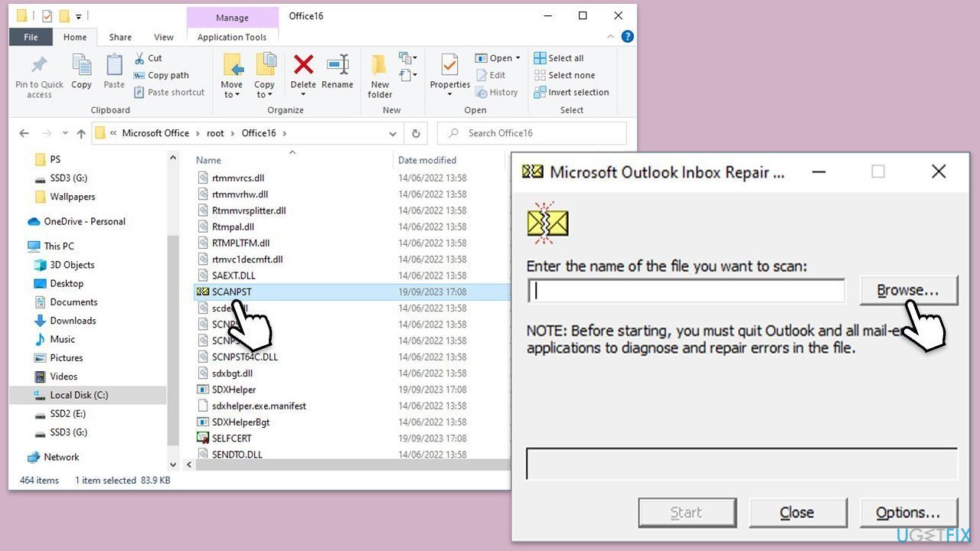Screen dimensions: 980x551
Task: Open the Easy access dropdown in ribbon
Action: [x=407, y=75]
